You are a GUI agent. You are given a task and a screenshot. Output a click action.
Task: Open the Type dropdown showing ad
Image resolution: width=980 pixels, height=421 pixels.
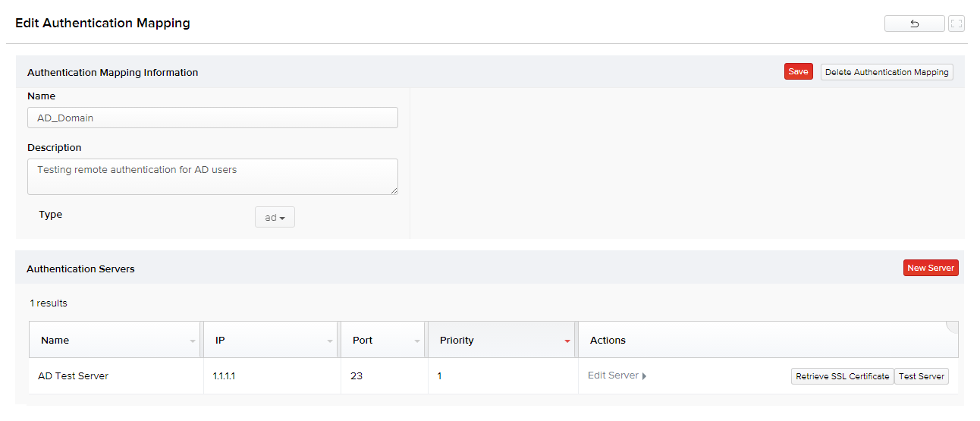pyautogui.click(x=275, y=218)
